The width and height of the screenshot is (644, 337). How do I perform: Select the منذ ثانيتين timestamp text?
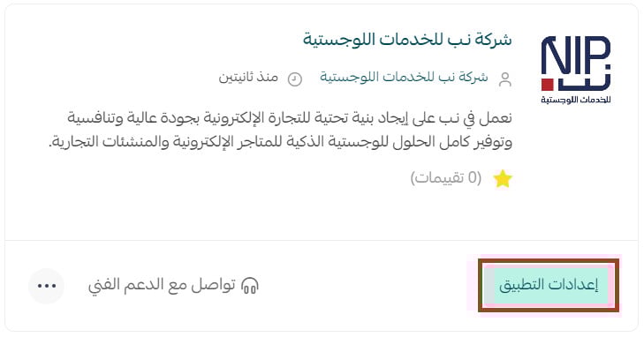(x=248, y=77)
